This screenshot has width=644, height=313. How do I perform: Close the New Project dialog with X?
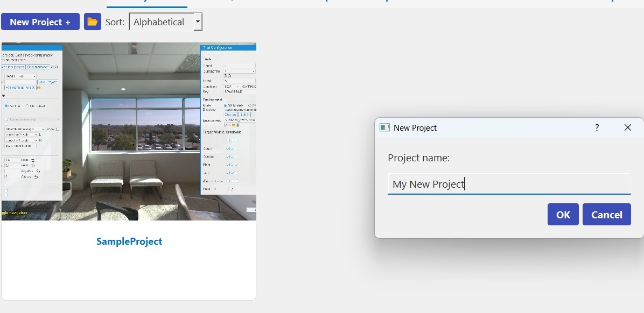pyautogui.click(x=627, y=127)
